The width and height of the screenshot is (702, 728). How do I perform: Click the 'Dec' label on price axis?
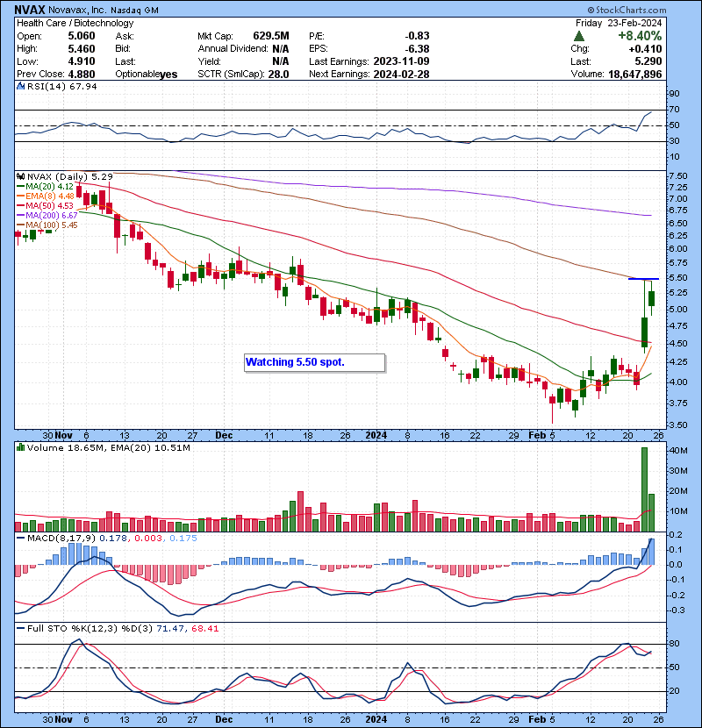(224, 436)
